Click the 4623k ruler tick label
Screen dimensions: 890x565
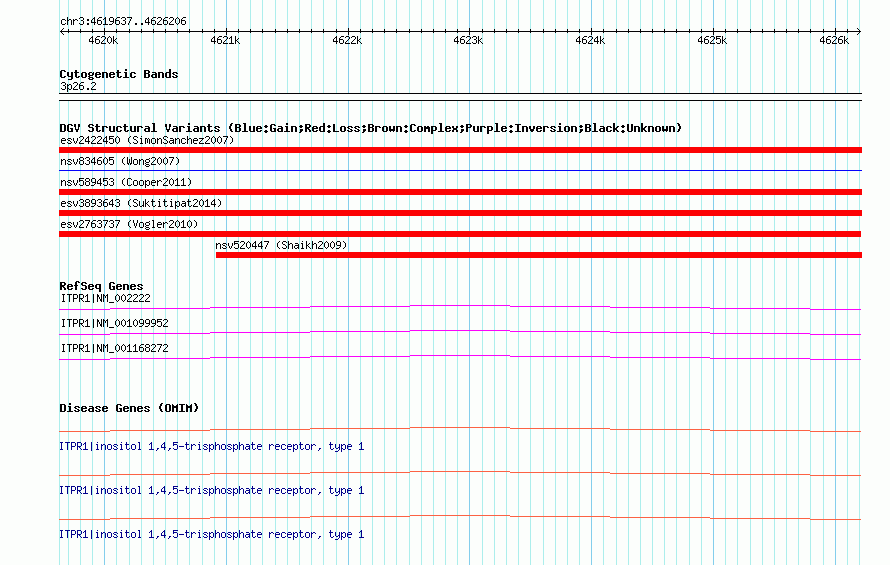tap(468, 40)
